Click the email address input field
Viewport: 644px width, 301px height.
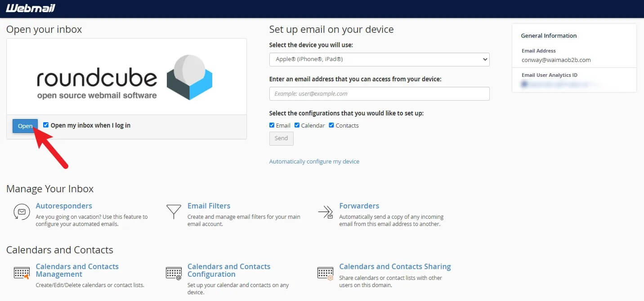click(379, 93)
